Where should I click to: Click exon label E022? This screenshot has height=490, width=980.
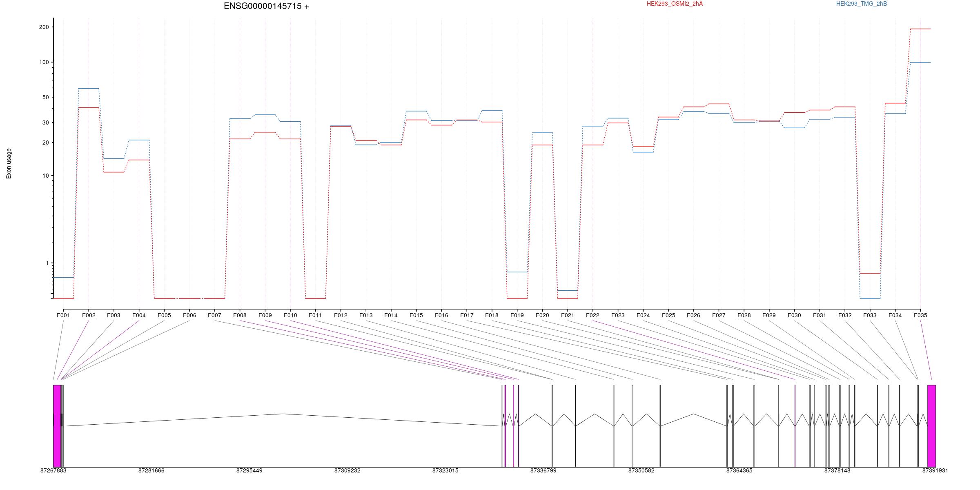pos(592,315)
